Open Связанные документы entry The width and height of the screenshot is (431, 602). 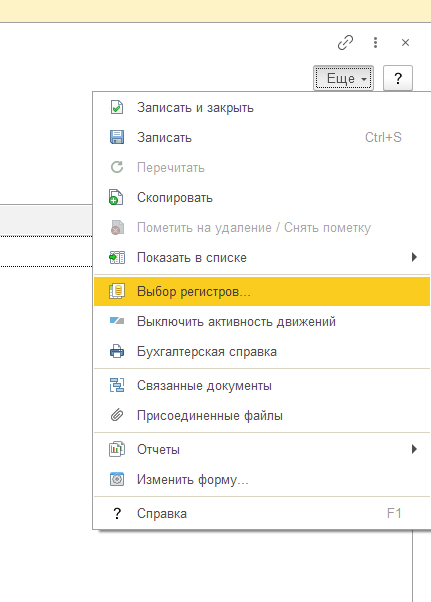tap(204, 385)
